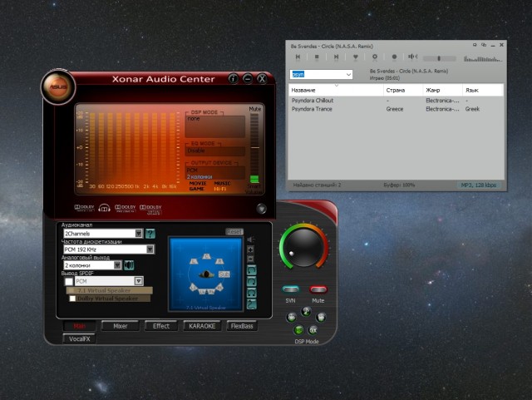This screenshot has height=400, width=532.
Task: Collapse the panel with the round arrow button
Action: tap(261, 209)
